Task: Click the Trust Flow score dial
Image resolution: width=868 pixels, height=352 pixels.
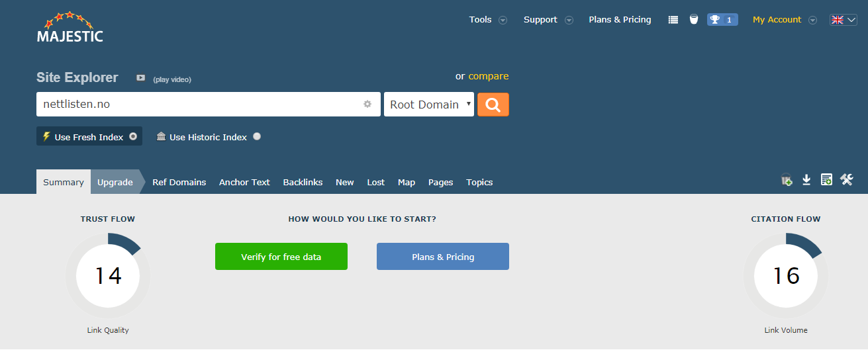Action: [108, 275]
